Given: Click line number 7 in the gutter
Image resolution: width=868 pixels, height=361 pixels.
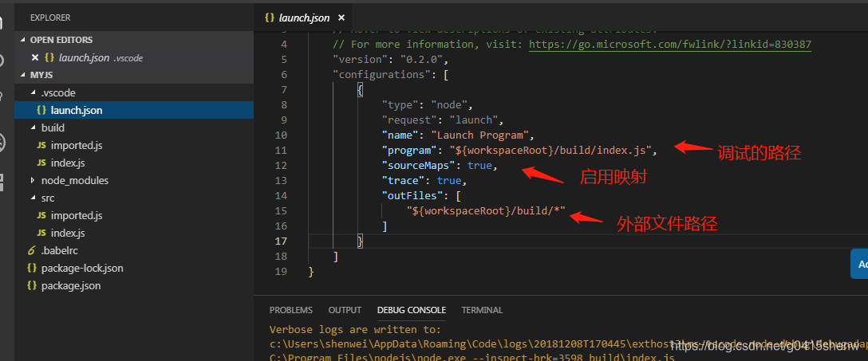Looking at the screenshot, I should (x=284, y=89).
